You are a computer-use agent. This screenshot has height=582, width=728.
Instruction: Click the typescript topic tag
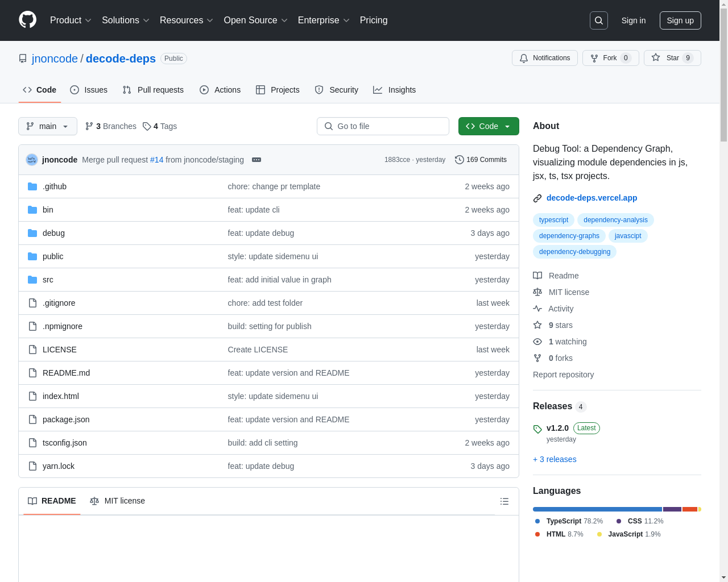(x=553, y=220)
